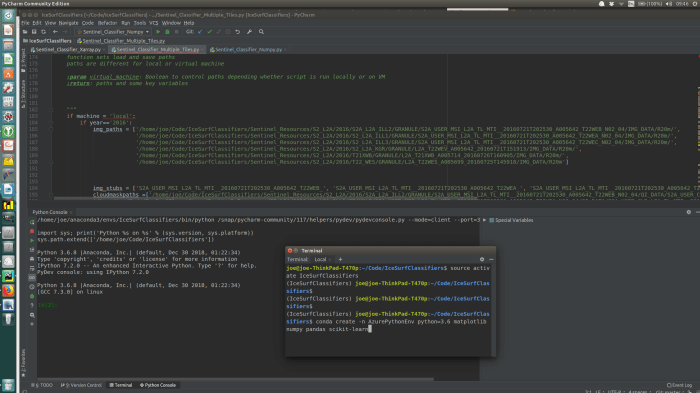
Task: Open the TODO tool window button
Action: pyautogui.click(x=42, y=385)
